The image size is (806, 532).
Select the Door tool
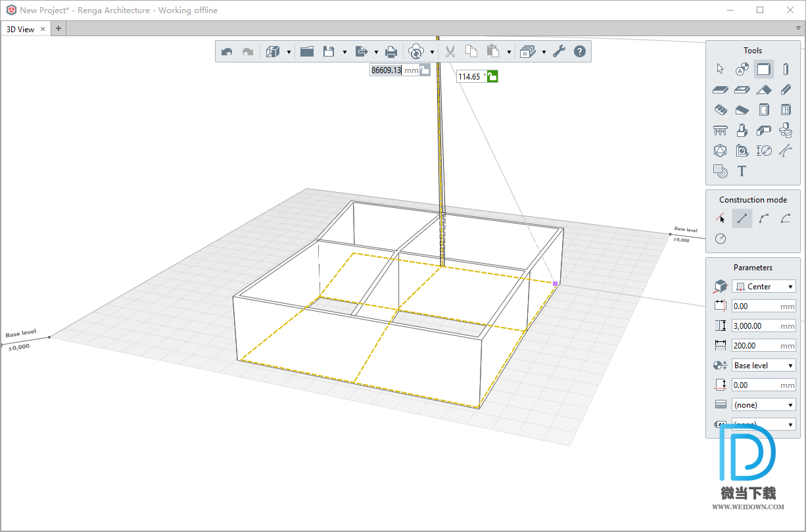[763, 110]
